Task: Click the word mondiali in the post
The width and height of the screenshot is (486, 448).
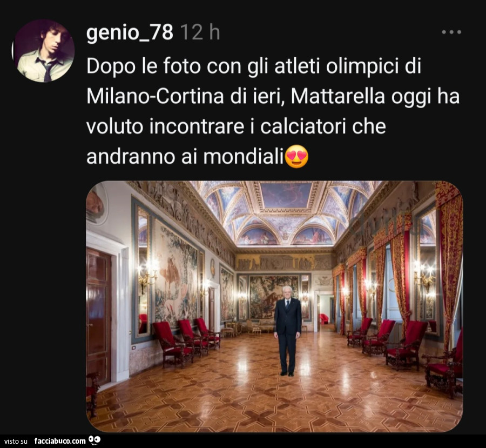Action: (x=244, y=156)
